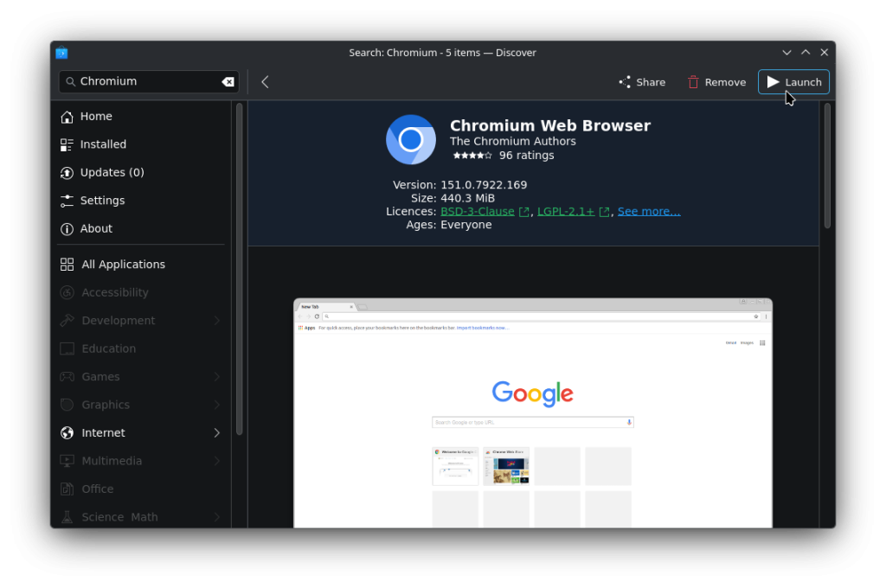Select the Education category label
886x588 pixels.
tap(108, 348)
